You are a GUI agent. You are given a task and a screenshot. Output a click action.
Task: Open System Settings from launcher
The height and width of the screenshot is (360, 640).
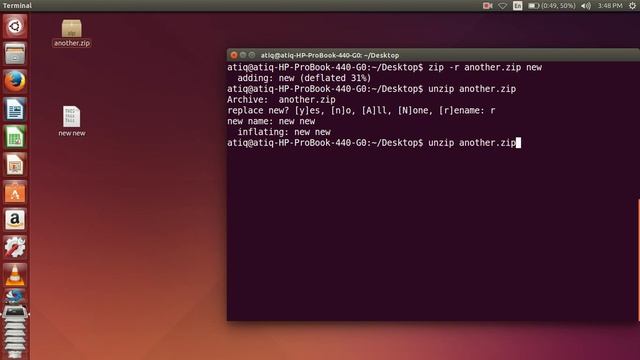coord(15,247)
